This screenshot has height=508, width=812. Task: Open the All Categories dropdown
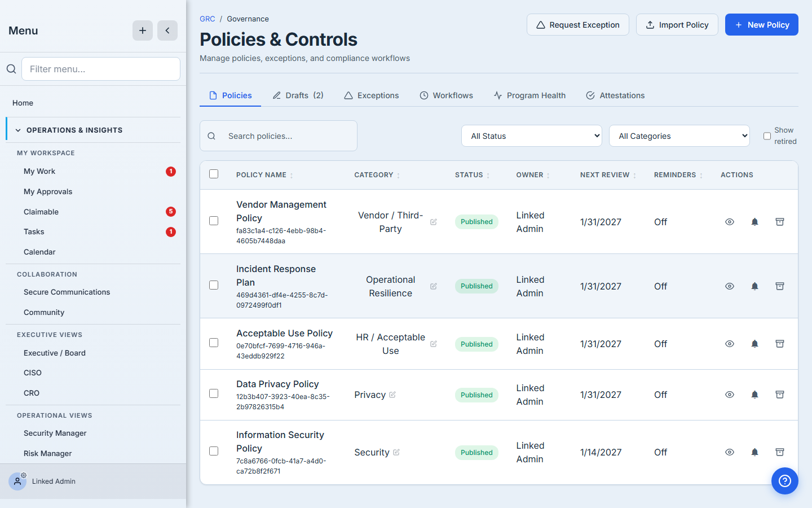click(679, 136)
